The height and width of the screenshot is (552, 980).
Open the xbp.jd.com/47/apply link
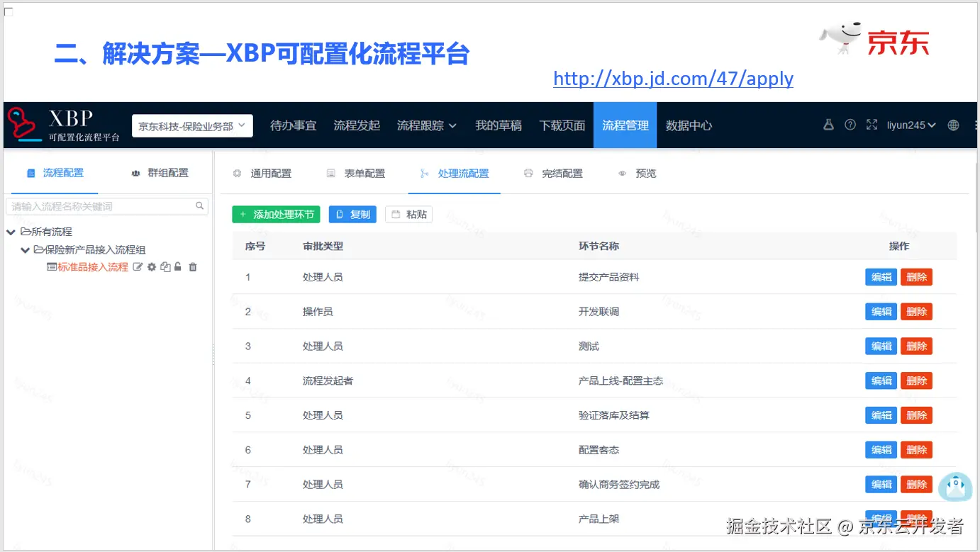[x=673, y=79]
